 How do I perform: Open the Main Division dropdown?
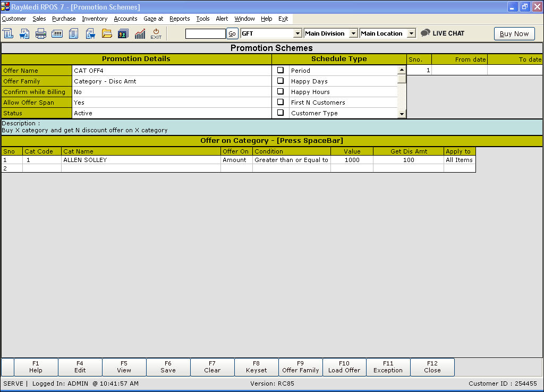coord(353,33)
